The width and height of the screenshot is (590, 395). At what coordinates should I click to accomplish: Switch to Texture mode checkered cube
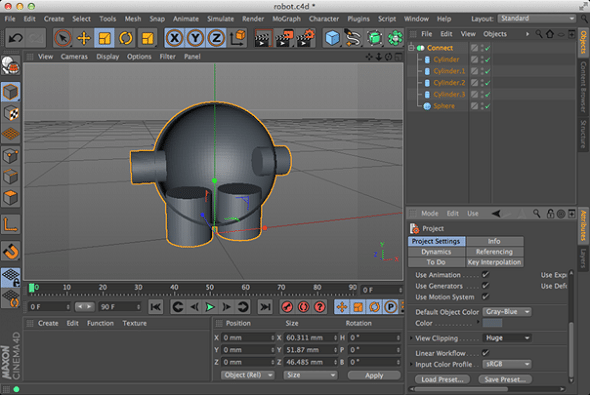pyautogui.click(x=11, y=113)
